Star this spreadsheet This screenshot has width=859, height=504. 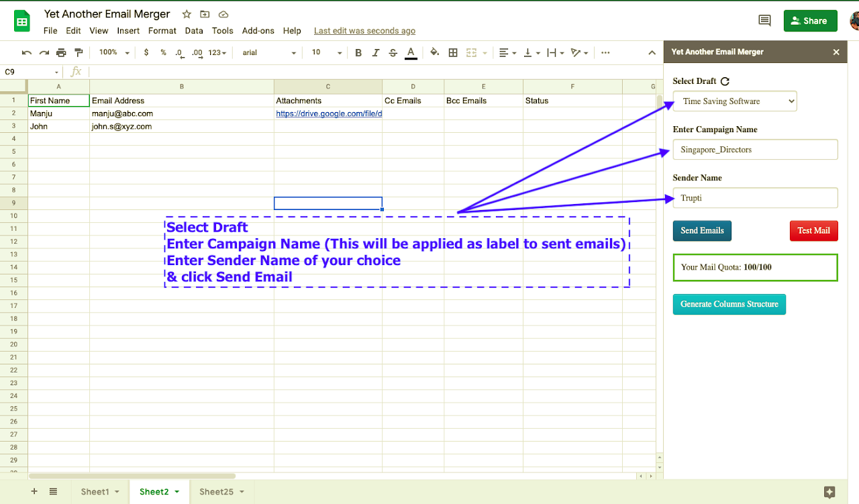coord(187,14)
